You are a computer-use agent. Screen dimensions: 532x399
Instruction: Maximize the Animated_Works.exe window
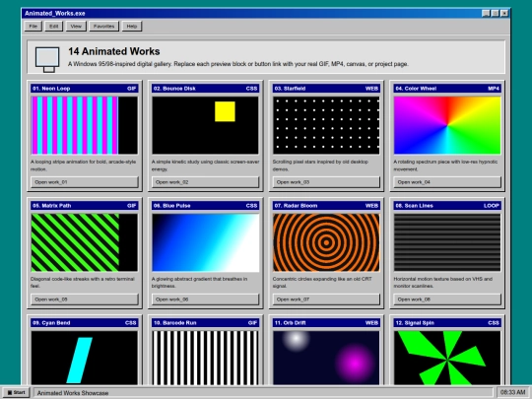tap(495, 13)
